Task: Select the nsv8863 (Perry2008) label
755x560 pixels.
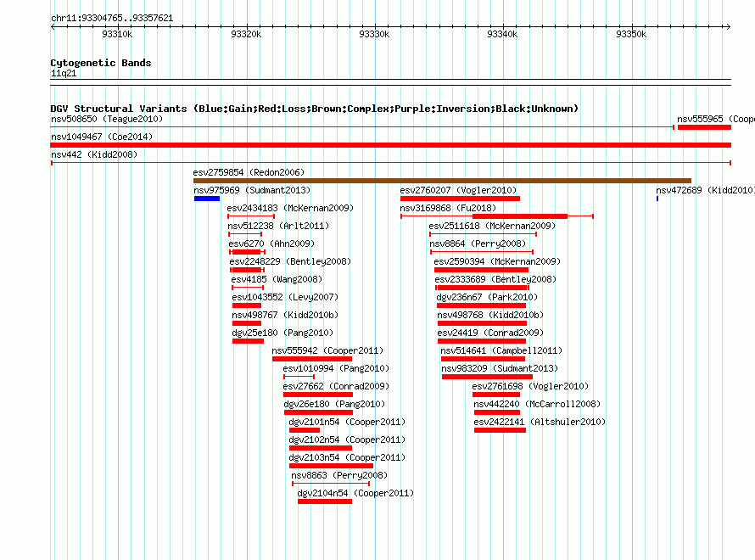Action: click(339, 475)
